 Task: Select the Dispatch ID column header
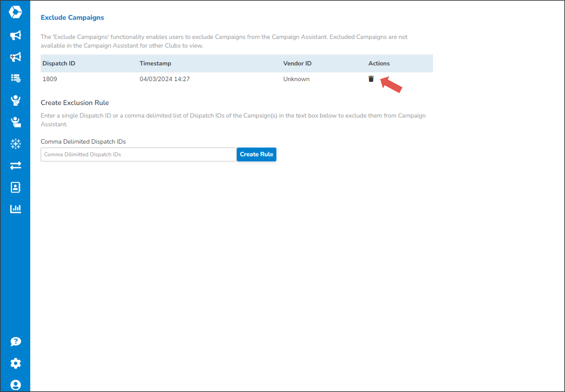pos(59,63)
